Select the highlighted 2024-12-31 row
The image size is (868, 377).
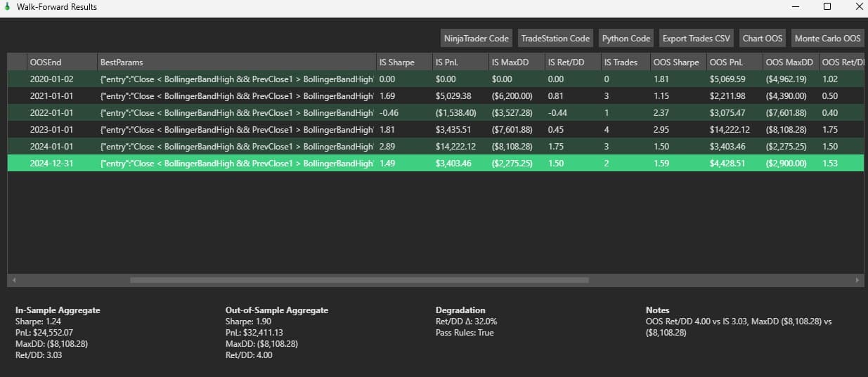(435, 164)
